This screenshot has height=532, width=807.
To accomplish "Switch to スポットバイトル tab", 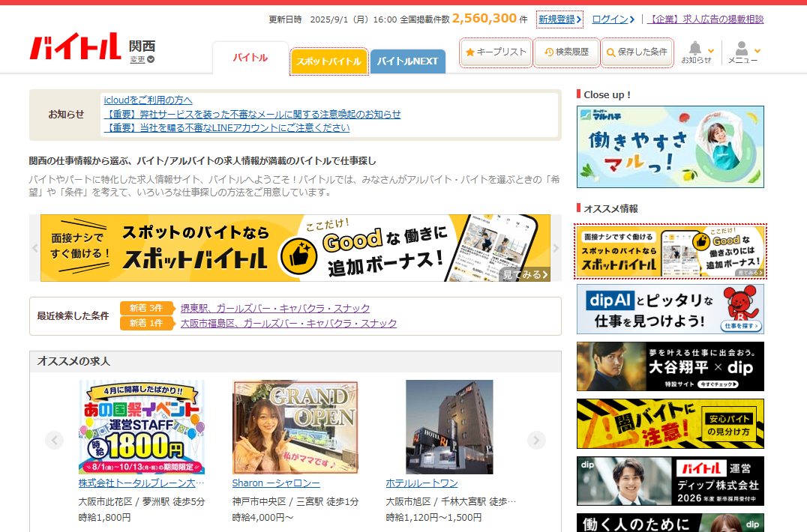I will click(x=328, y=61).
